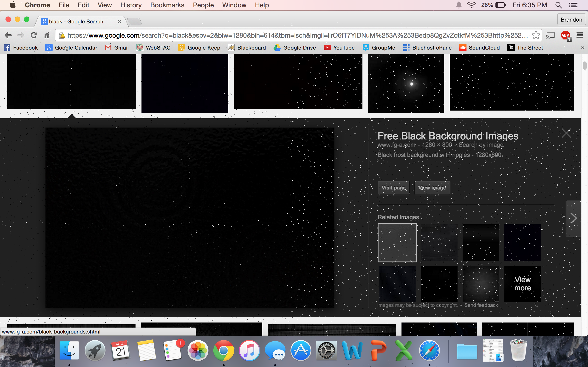
Task: Open the Bookmarks menu
Action: coord(167,5)
